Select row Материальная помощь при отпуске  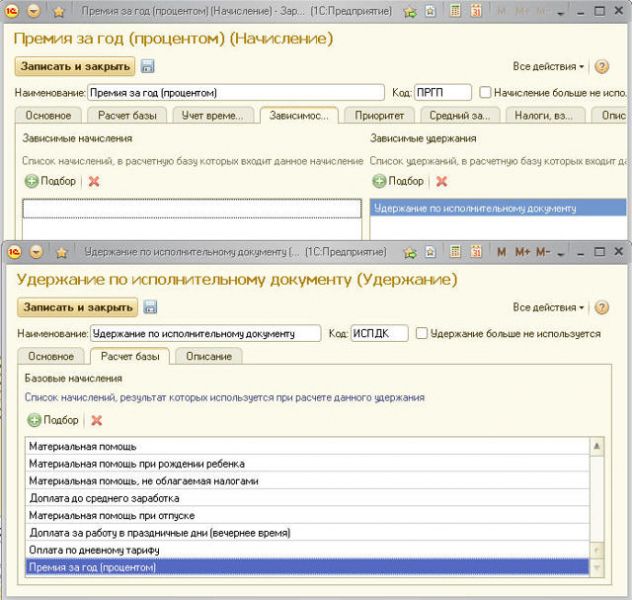point(308,516)
